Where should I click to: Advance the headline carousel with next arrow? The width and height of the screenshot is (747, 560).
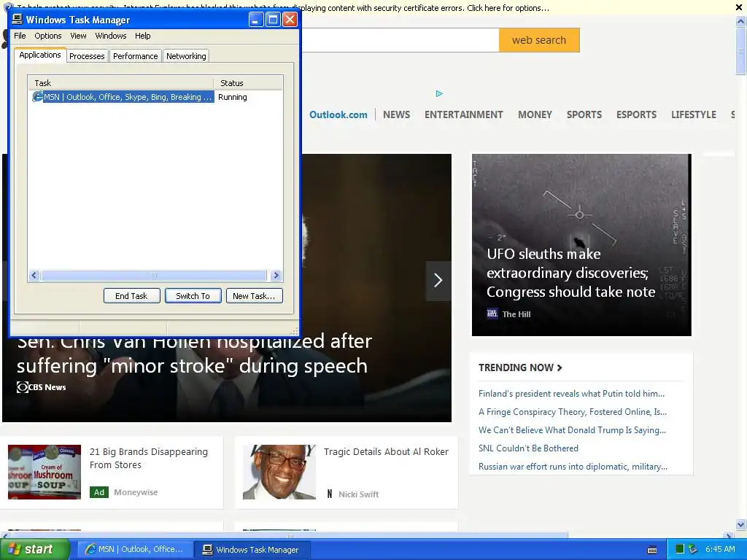click(438, 281)
